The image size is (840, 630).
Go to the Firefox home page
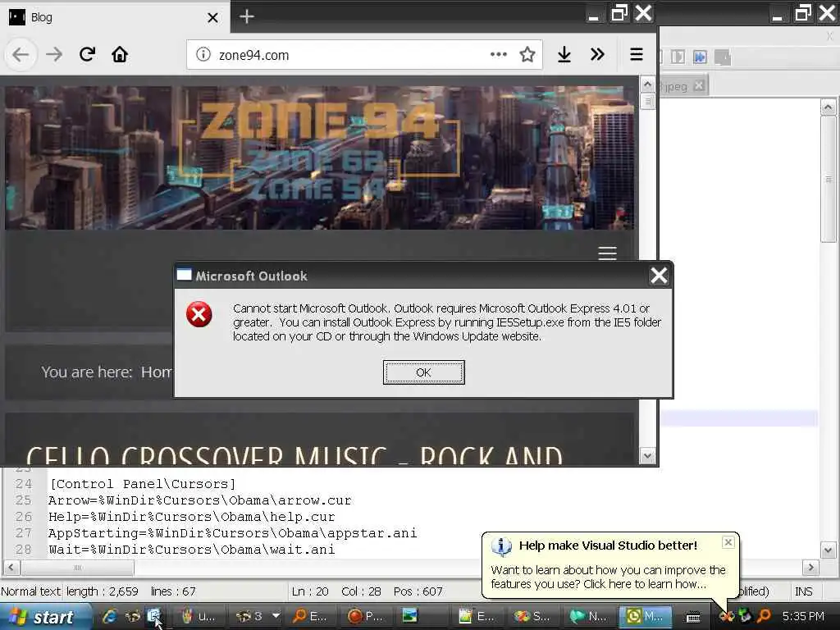[120, 55]
